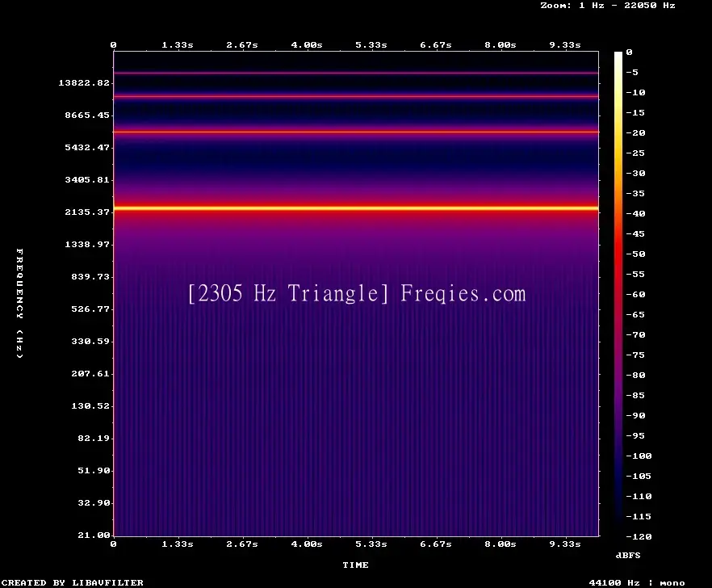The width and height of the screenshot is (712, 588).
Task: Click the 'CREATED BY LIBAVFILTER' credit text
Action: (x=72, y=582)
